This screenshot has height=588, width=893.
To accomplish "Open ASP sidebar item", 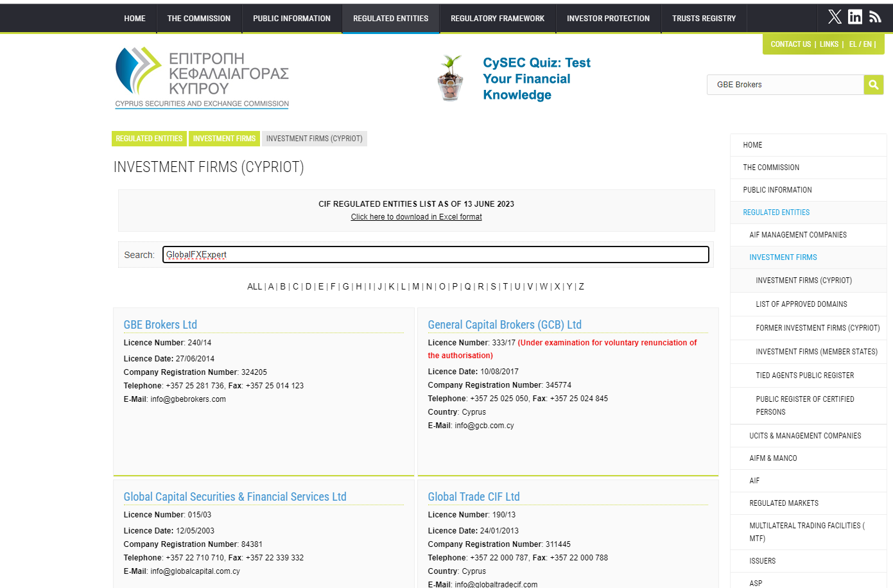I will (808, 581).
